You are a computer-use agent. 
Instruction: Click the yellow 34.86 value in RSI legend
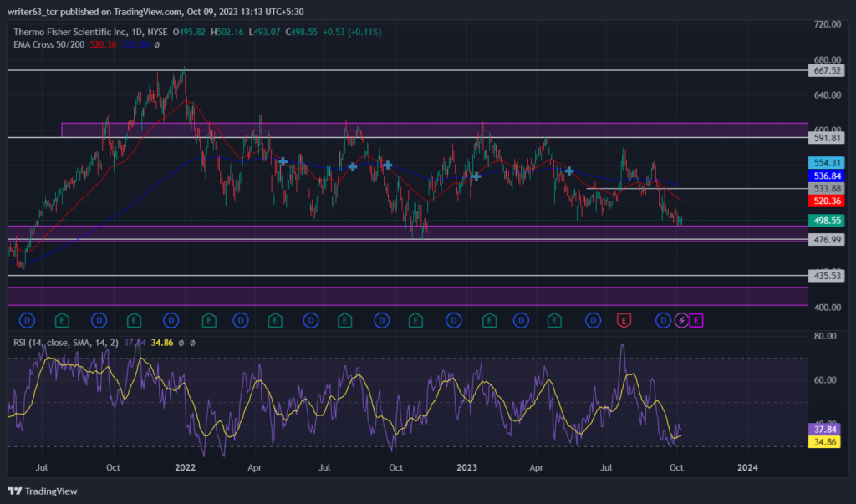pos(162,343)
